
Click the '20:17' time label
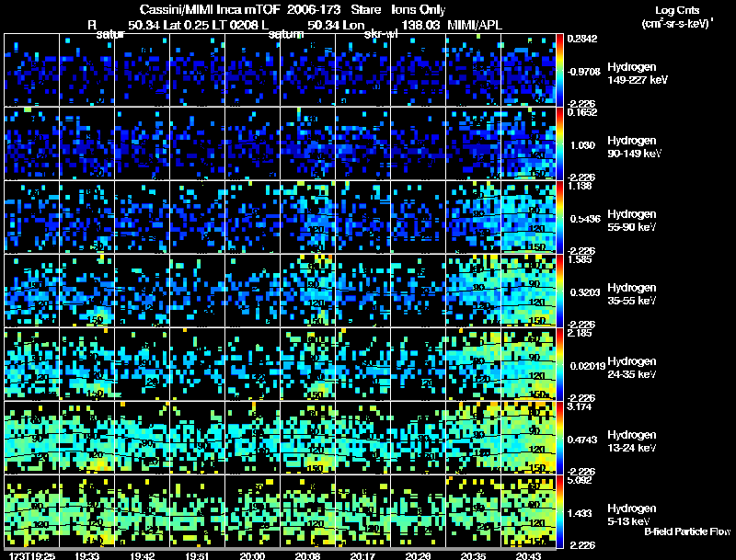pyautogui.click(x=362, y=556)
